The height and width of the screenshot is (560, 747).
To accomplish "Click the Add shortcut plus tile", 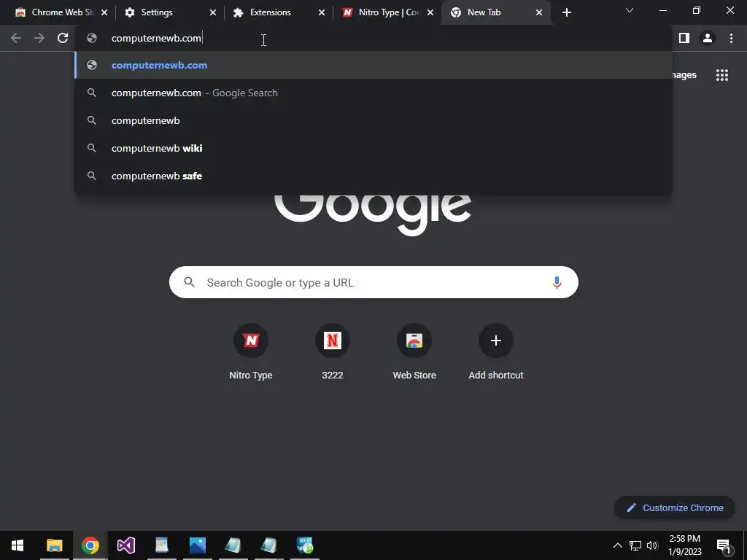I will 496,352.
